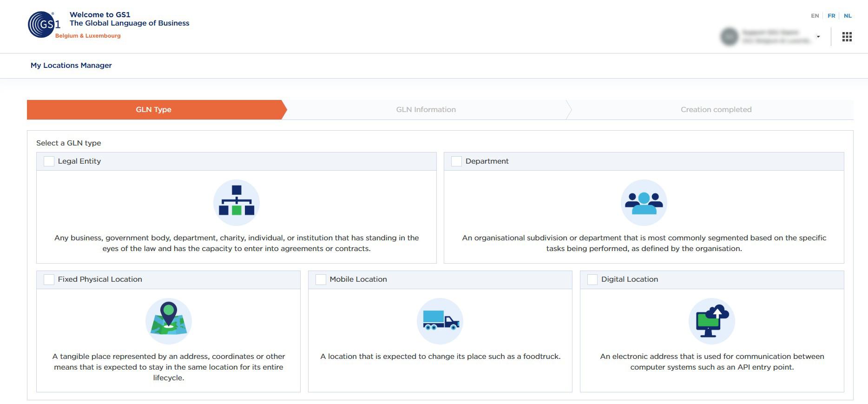868x404 pixels.
Task: Click the blurred user avatar
Action: pos(729,37)
